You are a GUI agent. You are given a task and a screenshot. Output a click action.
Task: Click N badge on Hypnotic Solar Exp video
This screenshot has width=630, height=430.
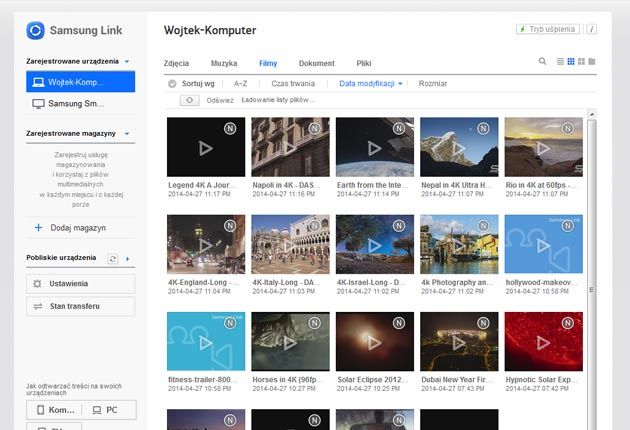click(x=567, y=323)
